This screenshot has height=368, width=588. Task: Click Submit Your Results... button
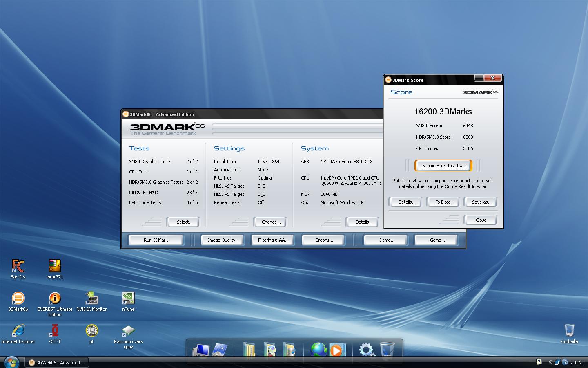(x=443, y=166)
